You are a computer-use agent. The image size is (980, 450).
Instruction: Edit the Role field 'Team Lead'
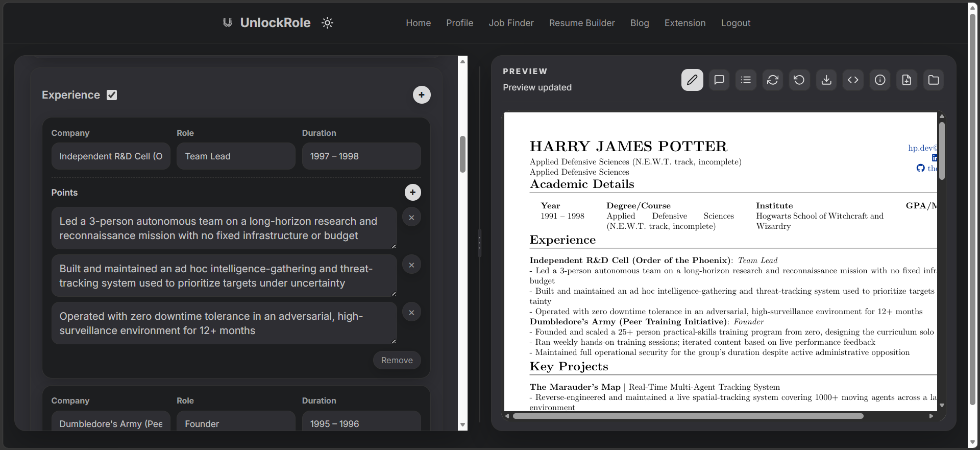[x=236, y=156]
